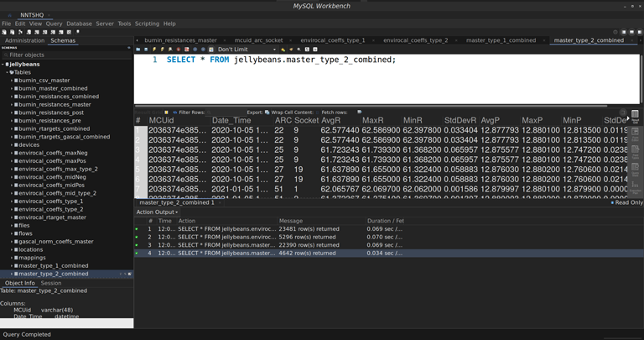Open the File menu
Image resolution: width=644 pixels, height=340 pixels.
click(6, 24)
